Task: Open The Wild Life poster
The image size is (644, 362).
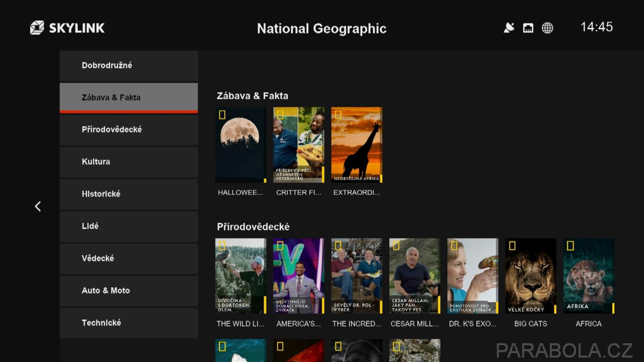Action: tap(241, 276)
